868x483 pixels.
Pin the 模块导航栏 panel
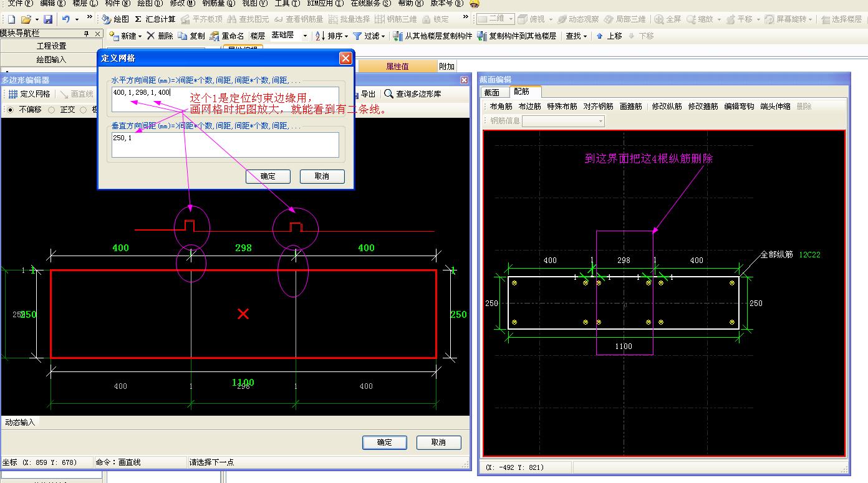pyautogui.click(x=86, y=33)
